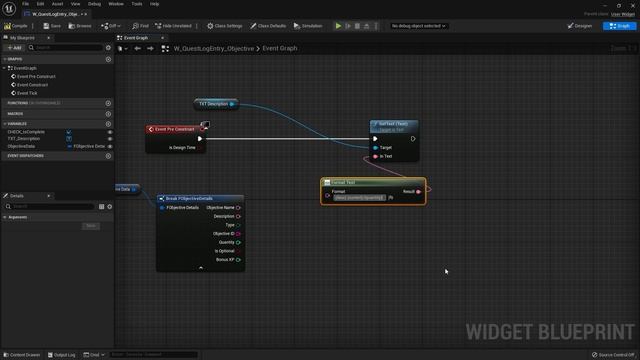Image resolution: width=640 pixels, height=360 pixels.
Task: Click the Event Graph breadcrumb
Action: coord(280,49)
